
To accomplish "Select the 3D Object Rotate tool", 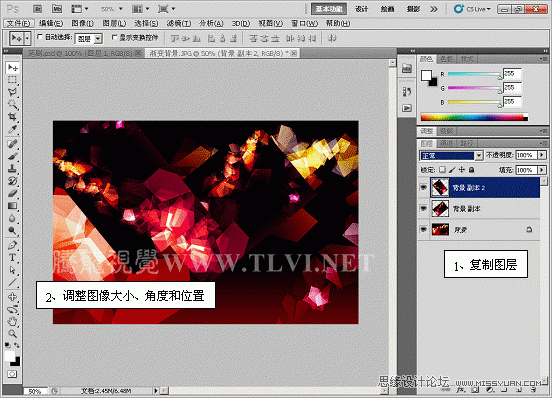I will [x=13, y=297].
